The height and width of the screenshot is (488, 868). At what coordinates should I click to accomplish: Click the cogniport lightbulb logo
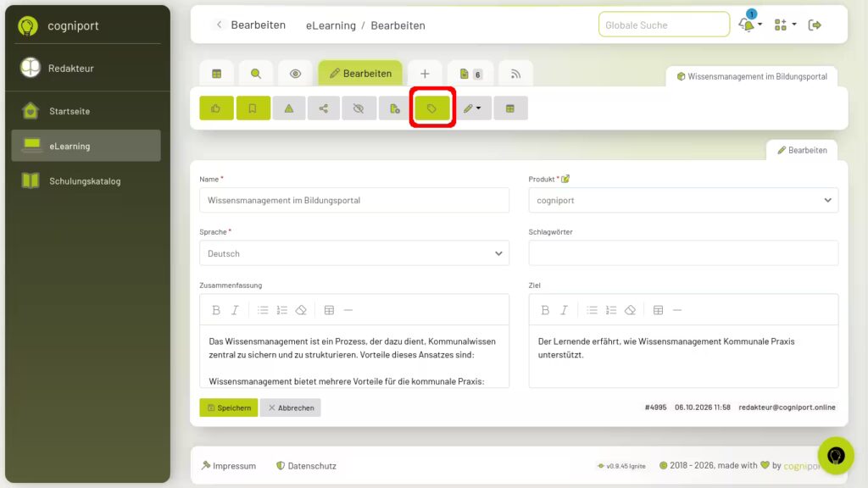coord(28,25)
